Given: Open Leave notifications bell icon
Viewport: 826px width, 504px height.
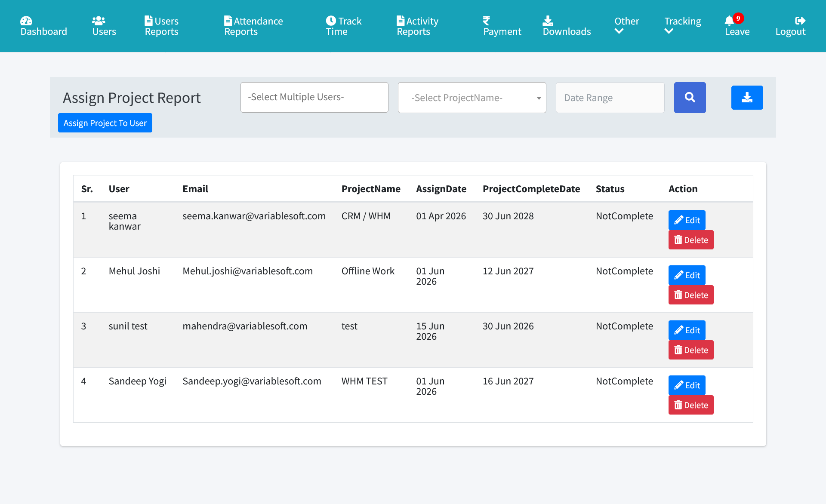Looking at the screenshot, I should (x=729, y=21).
